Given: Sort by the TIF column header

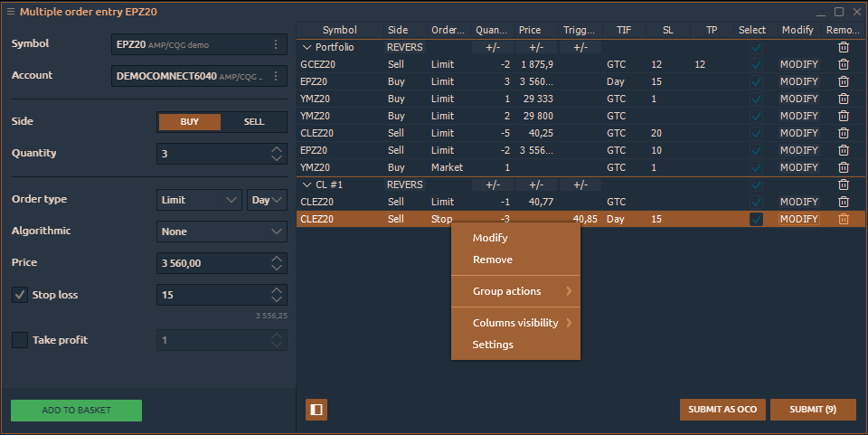Looking at the screenshot, I should [x=624, y=30].
